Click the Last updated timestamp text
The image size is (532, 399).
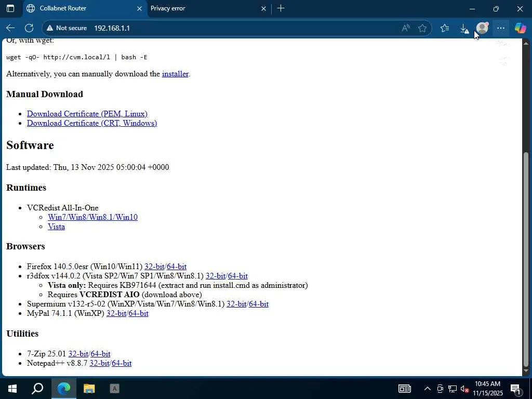(87, 167)
